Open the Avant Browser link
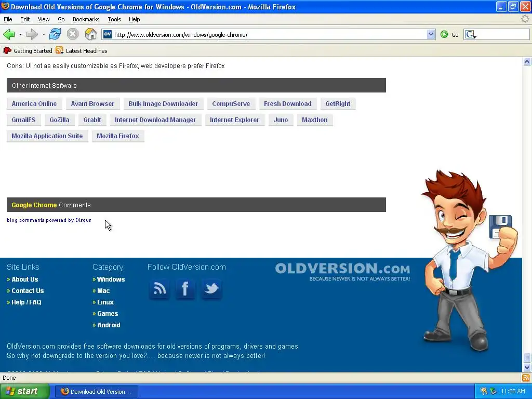 click(92, 104)
